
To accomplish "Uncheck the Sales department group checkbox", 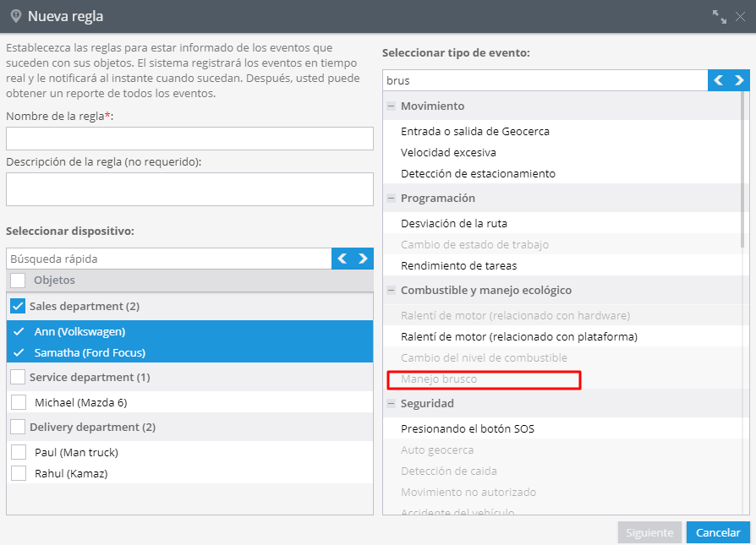I will (18, 306).
